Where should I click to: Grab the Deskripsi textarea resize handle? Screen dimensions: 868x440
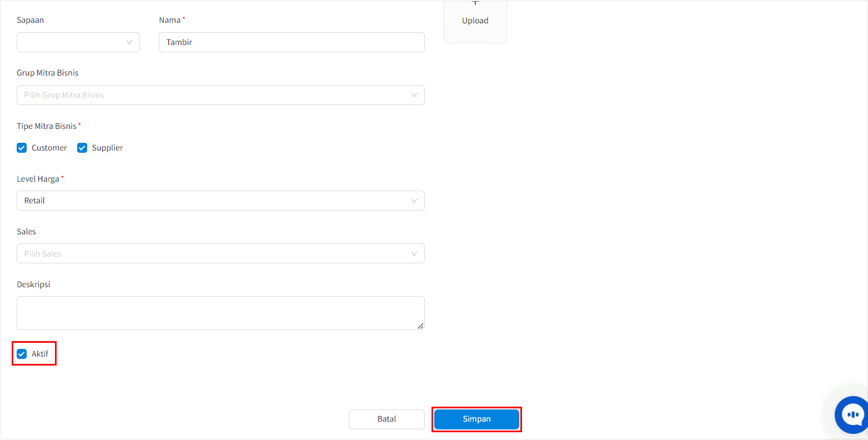coord(420,326)
